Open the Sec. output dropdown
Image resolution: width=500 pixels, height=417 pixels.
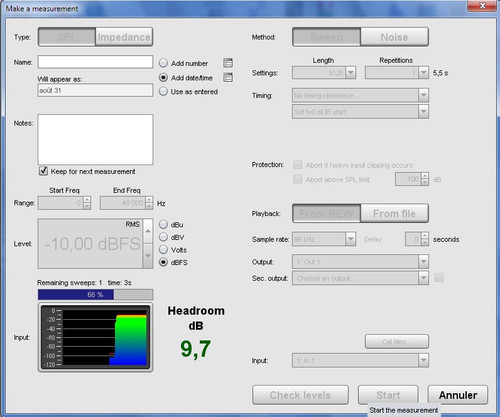click(360, 278)
